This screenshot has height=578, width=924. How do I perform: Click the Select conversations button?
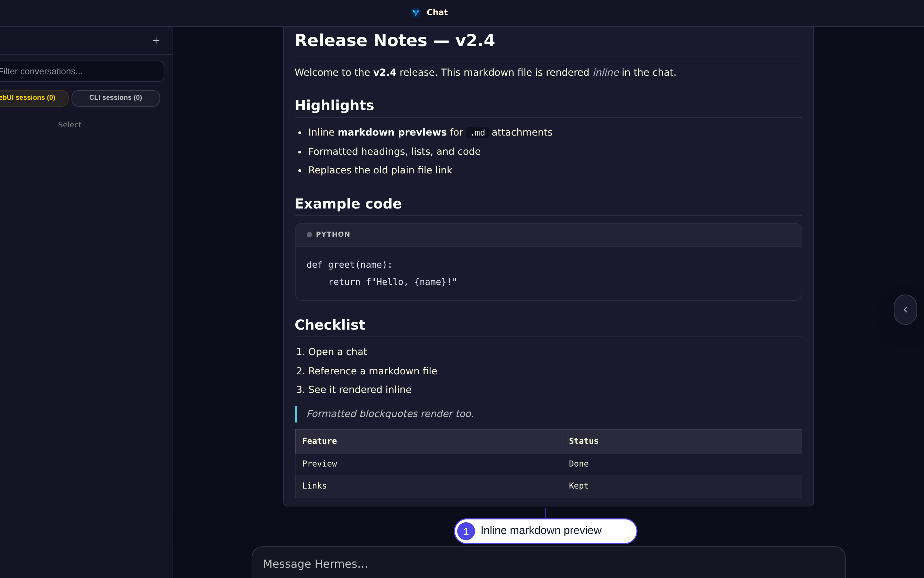69,125
